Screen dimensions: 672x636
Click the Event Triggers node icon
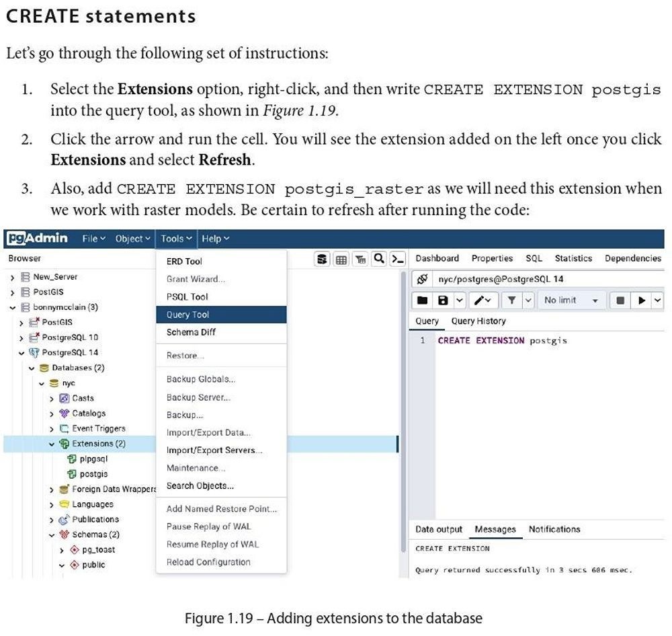coord(64,428)
